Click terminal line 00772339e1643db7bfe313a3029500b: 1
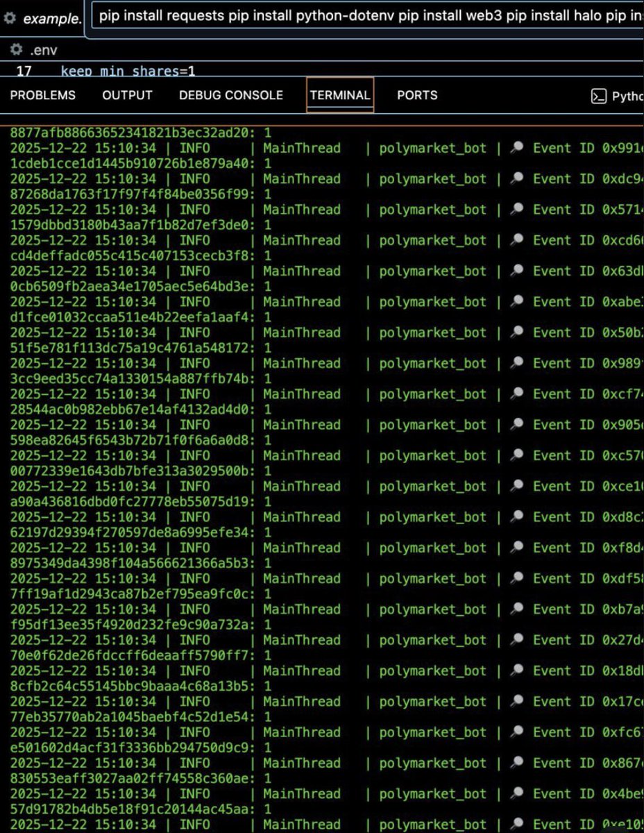Viewport: 644px width, 833px height. tap(141, 471)
